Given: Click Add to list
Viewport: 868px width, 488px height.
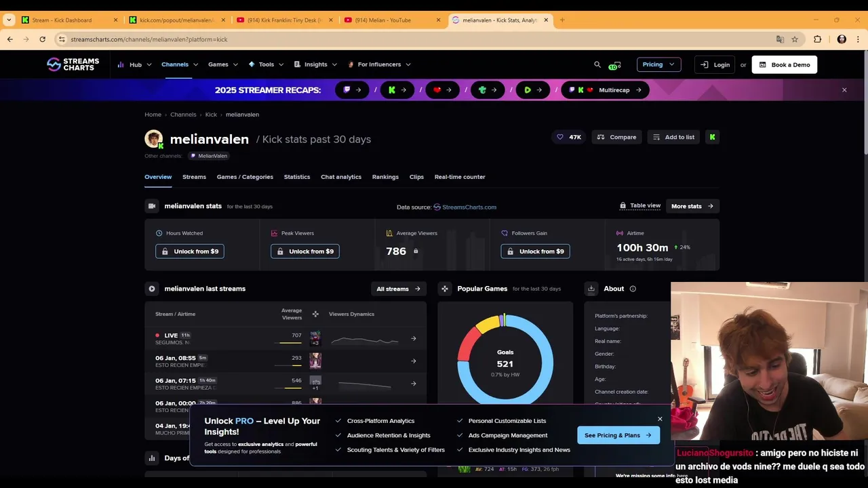Looking at the screenshot, I should point(673,137).
